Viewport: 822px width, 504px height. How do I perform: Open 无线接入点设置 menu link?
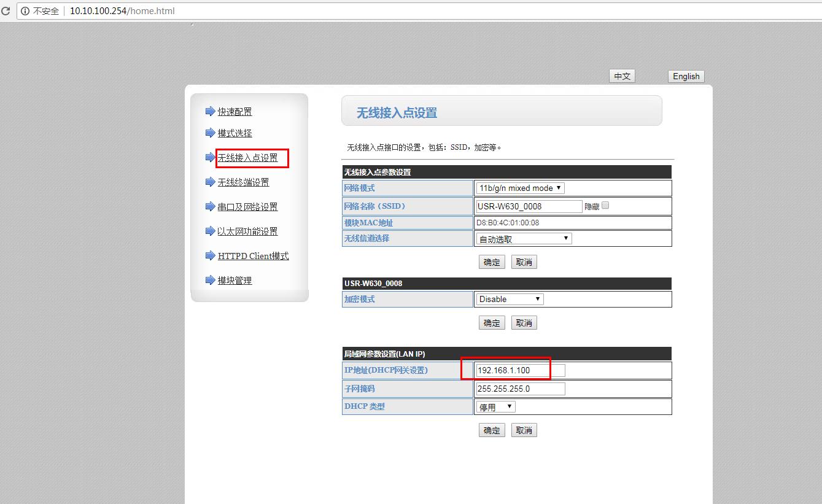[x=247, y=158]
